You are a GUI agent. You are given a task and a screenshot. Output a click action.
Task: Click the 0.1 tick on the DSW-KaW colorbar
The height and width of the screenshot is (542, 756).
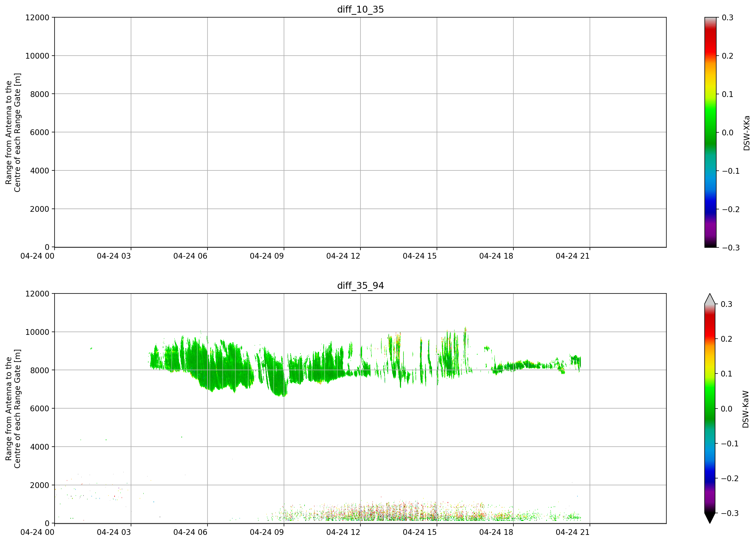pyautogui.click(x=727, y=374)
